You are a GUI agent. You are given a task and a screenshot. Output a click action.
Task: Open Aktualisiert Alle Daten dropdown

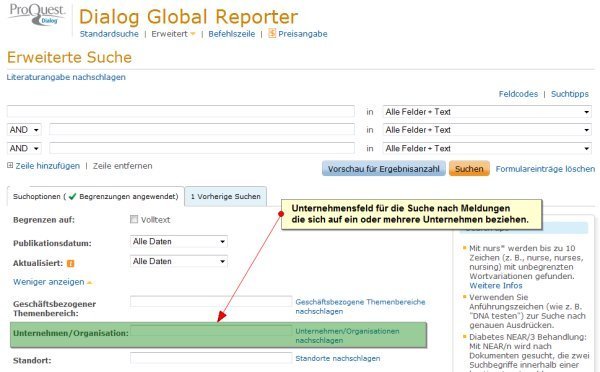tap(179, 261)
